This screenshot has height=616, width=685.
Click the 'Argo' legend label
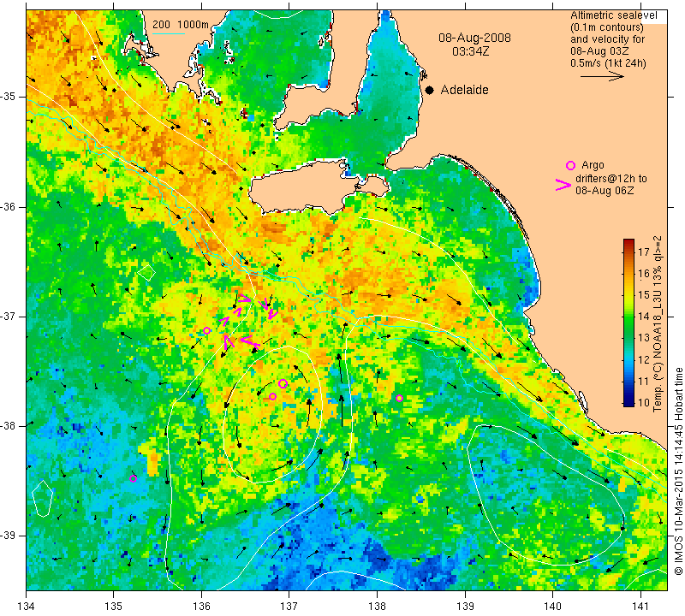pyautogui.click(x=593, y=165)
